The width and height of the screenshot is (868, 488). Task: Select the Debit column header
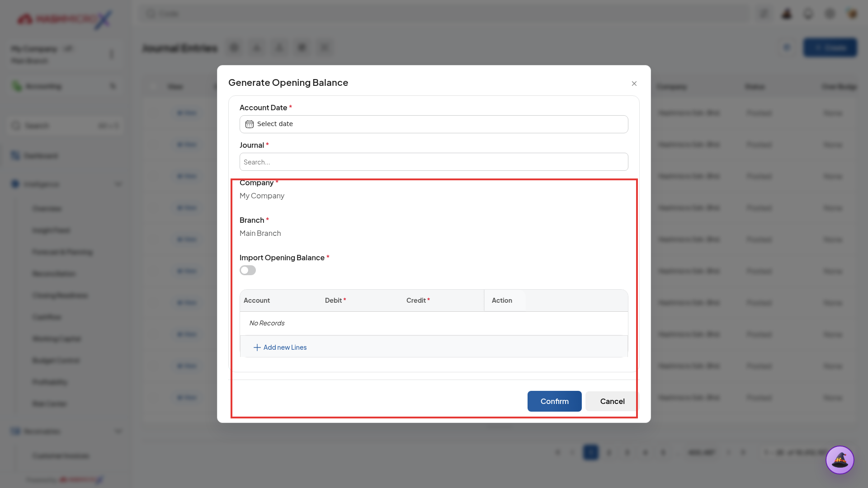(x=335, y=300)
